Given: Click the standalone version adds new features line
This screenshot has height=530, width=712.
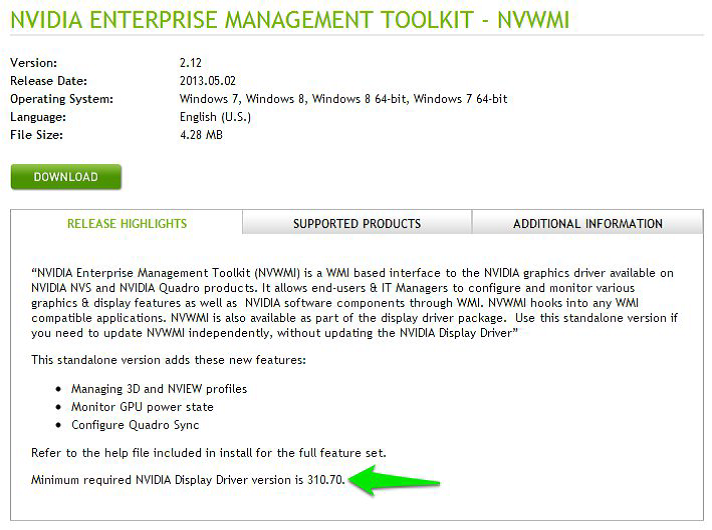Looking at the screenshot, I should pyautogui.click(x=168, y=360).
